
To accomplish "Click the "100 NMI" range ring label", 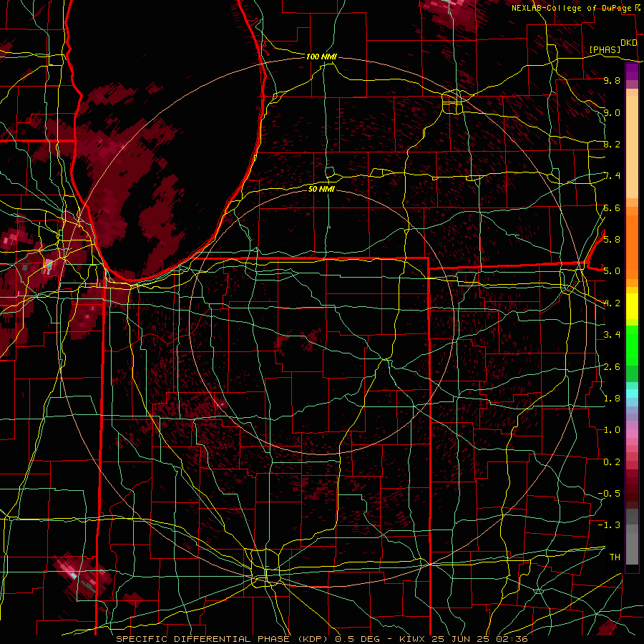I will [x=321, y=57].
